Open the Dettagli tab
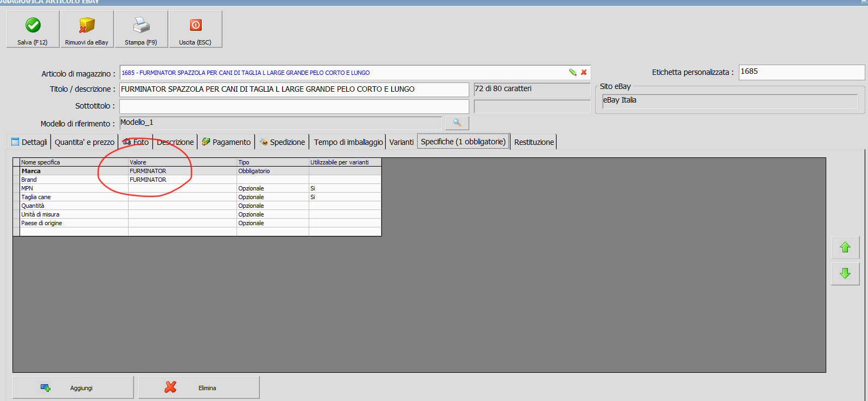Screen dimensions: 868x401 pos(29,142)
